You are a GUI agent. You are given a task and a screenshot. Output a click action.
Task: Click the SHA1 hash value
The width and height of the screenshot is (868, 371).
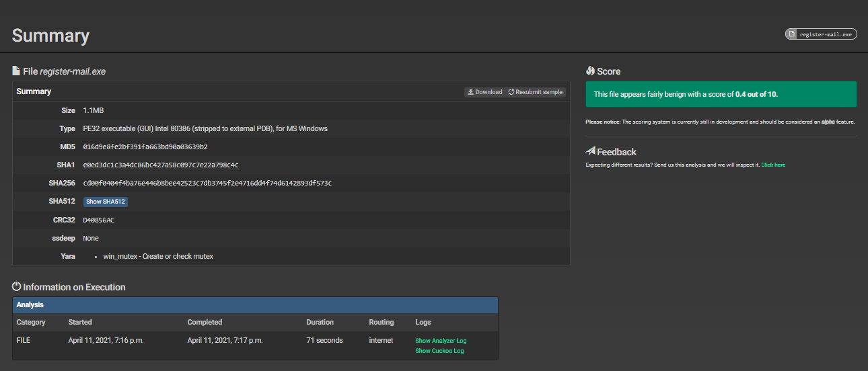pos(160,165)
